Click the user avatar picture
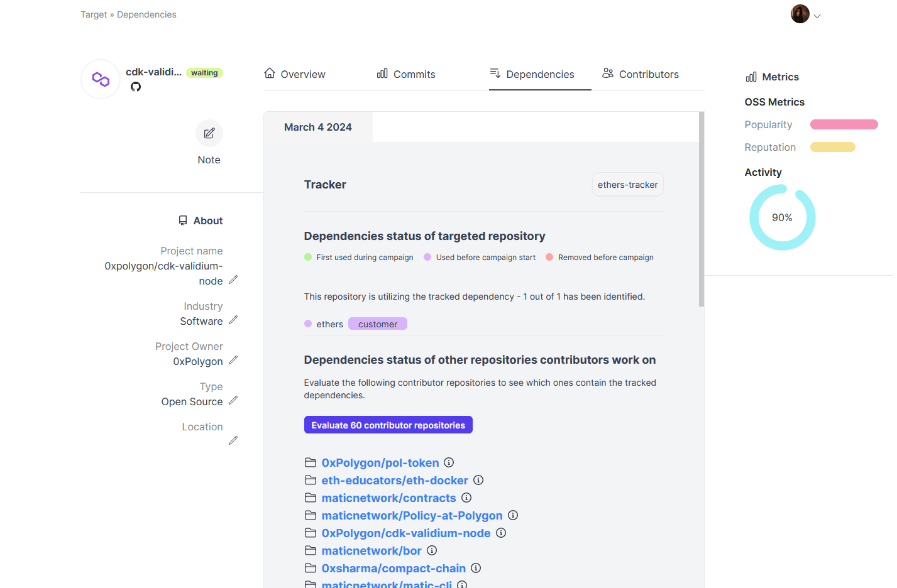 coord(800,14)
